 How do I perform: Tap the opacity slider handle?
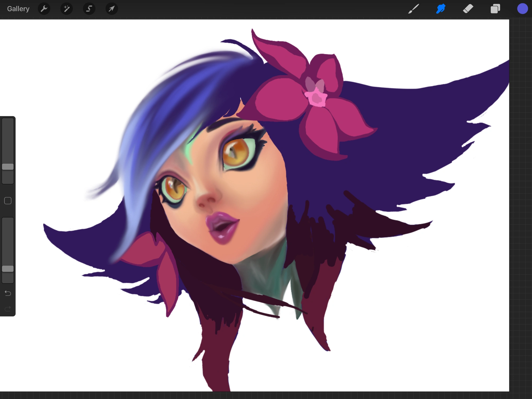pyautogui.click(x=8, y=269)
